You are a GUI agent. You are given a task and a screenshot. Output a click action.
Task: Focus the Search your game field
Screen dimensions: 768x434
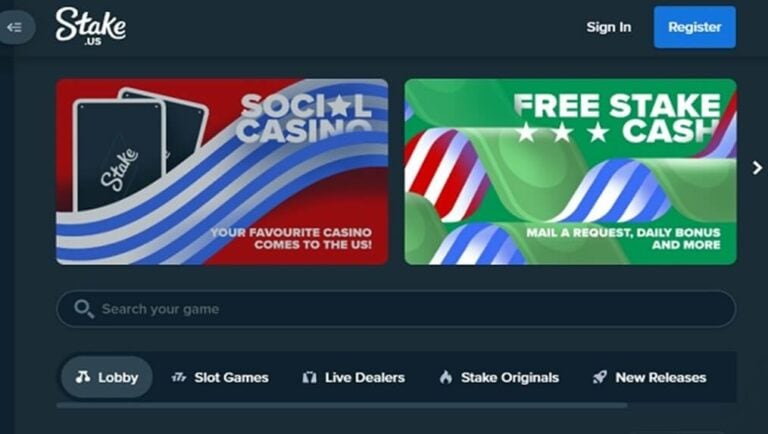(x=396, y=309)
